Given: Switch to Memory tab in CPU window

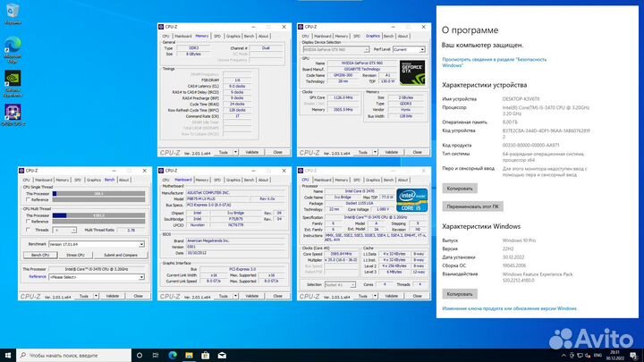Looking at the screenshot, I should point(342,180).
